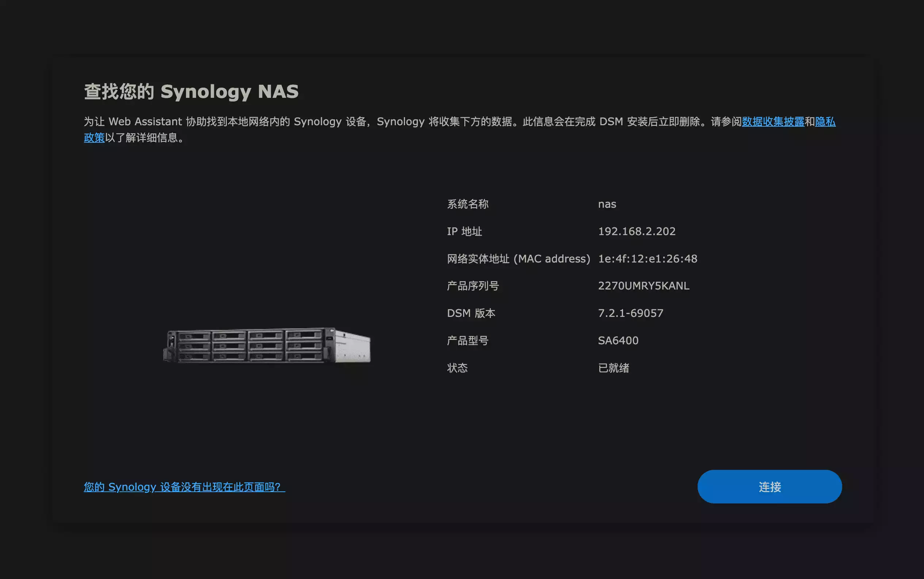The width and height of the screenshot is (924, 579).
Task: Click the system name value nas
Action: (x=607, y=204)
